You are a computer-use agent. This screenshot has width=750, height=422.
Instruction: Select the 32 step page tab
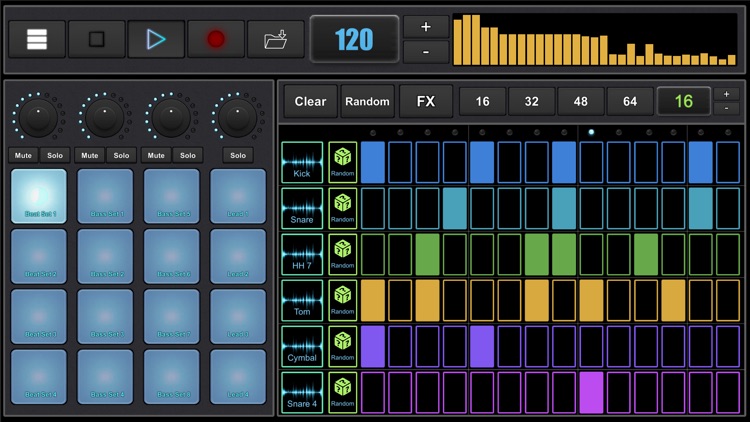point(531,101)
